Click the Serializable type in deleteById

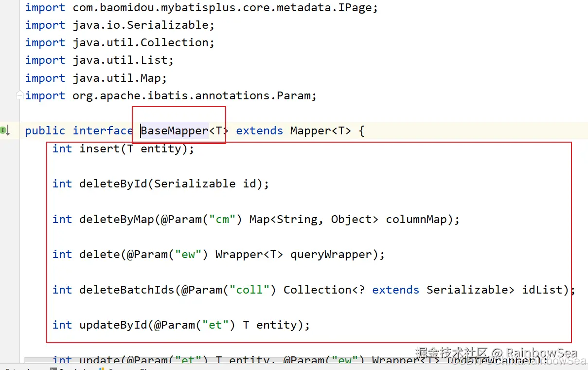[195, 184]
